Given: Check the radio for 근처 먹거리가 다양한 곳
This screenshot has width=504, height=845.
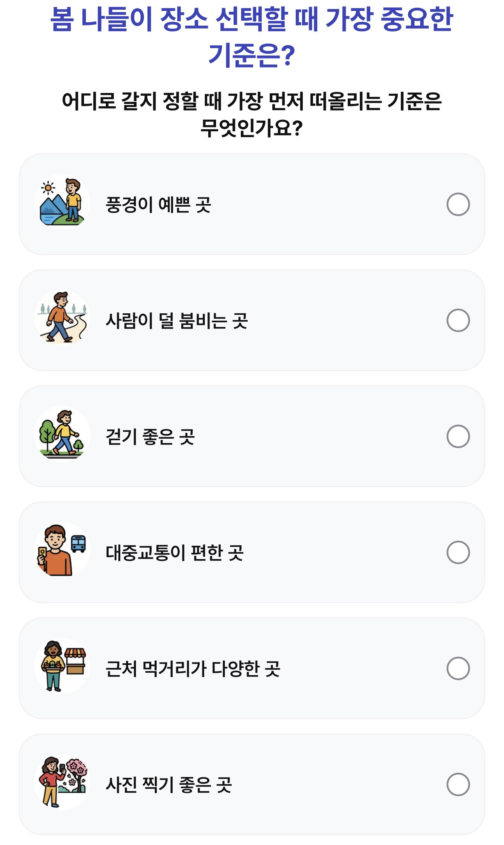Looking at the screenshot, I should (x=458, y=668).
